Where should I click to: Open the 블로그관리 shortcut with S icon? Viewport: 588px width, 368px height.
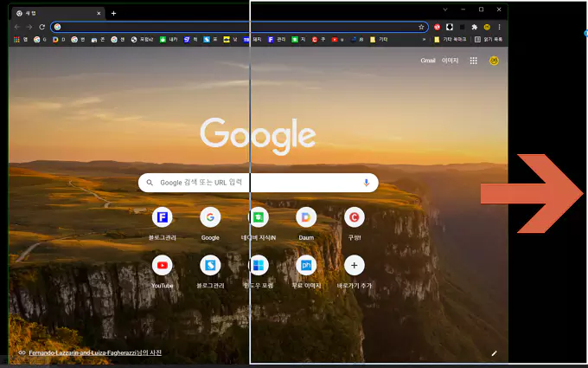[x=210, y=272]
